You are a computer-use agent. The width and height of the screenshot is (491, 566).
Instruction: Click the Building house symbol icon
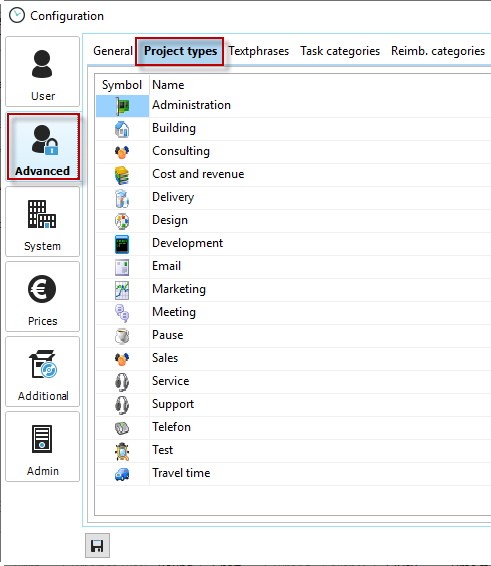click(122, 129)
